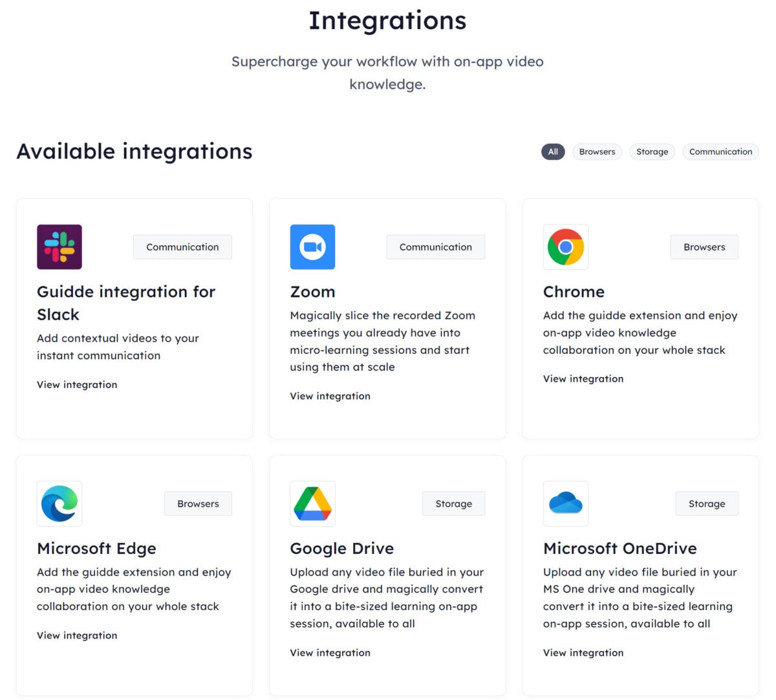
Task: Click the Communication tag on Slack card
Action: pos(182,247)
